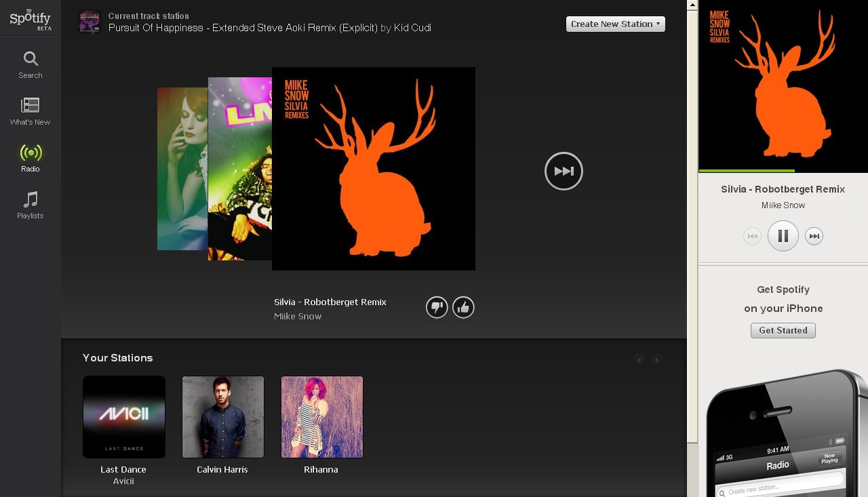Pause playback in the right player panel
Viewport: 868px width, 497px height.
pos(783,236)
